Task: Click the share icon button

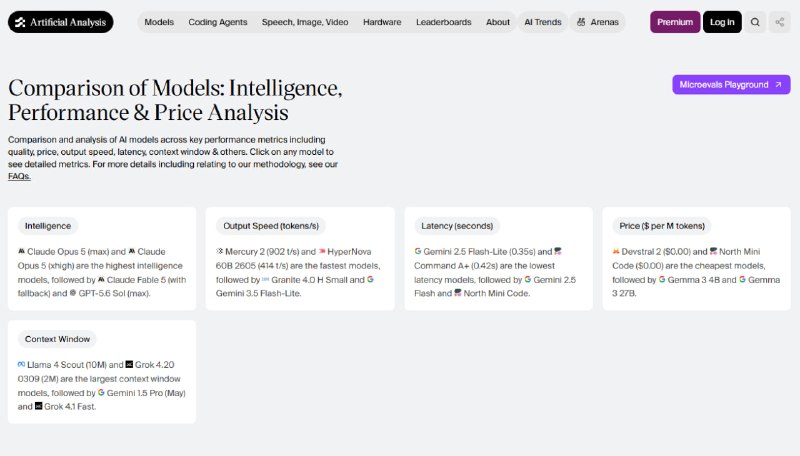Action: (x=780, y=22)
